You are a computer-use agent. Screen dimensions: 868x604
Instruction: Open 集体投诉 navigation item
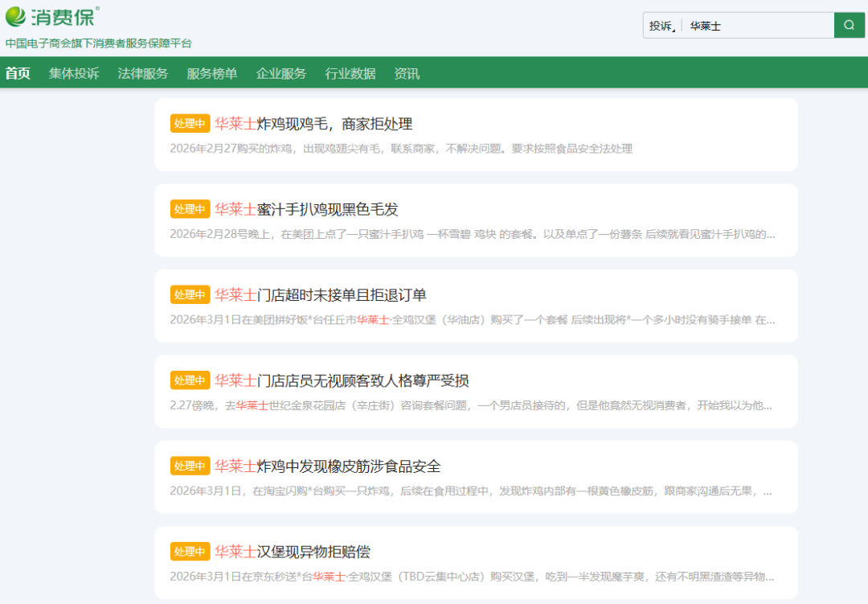click(x=74, y=73)
